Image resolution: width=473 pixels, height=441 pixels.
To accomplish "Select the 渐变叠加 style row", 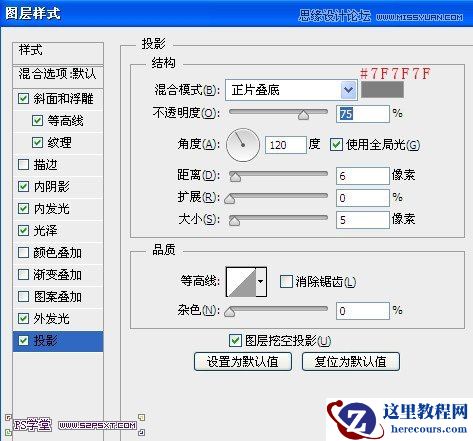I will 58,275.
